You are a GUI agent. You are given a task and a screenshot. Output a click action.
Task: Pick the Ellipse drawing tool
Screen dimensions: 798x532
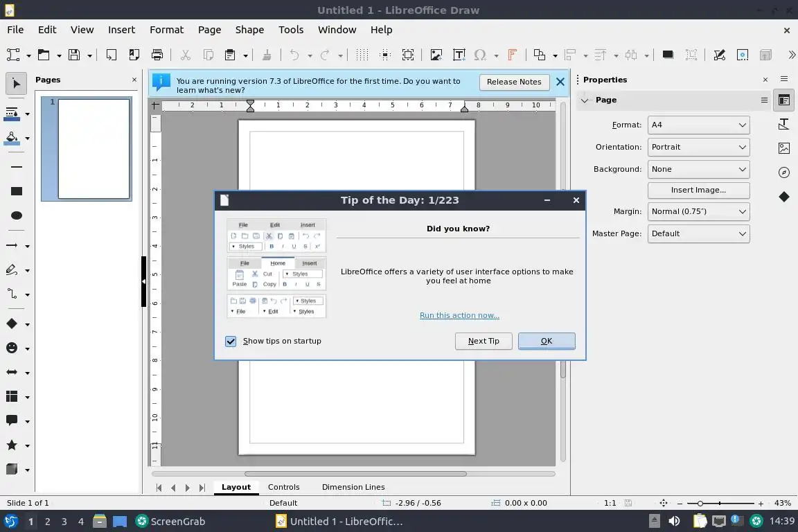tap(17, 215)
